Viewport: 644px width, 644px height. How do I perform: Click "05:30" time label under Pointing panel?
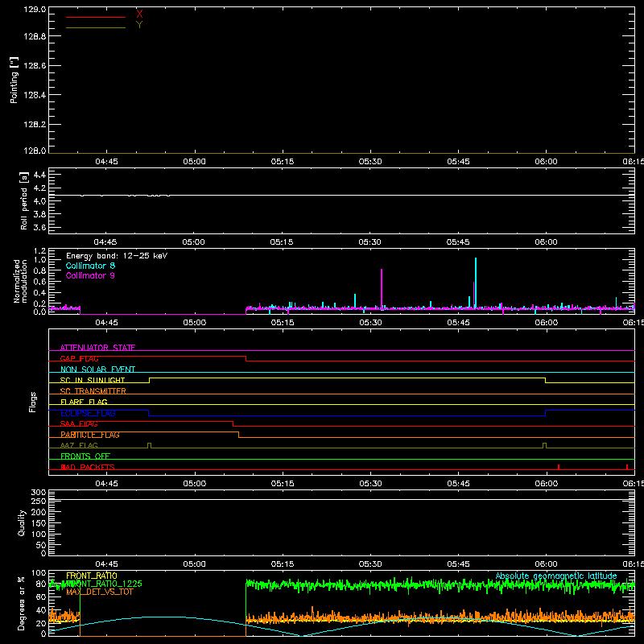pyautogui.click(x=370, y=162)
